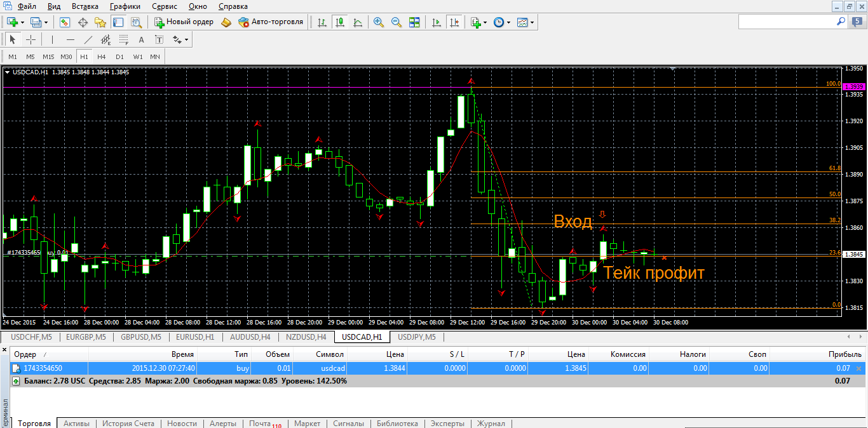Click the search magnifier icon
Image resolution: width=868 pixels, height=428 pixels.
[841, 22]
